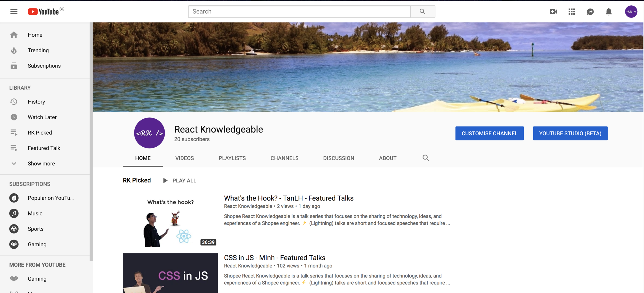Open the Playlists tab
644x293 pixels.
(232, 158)
